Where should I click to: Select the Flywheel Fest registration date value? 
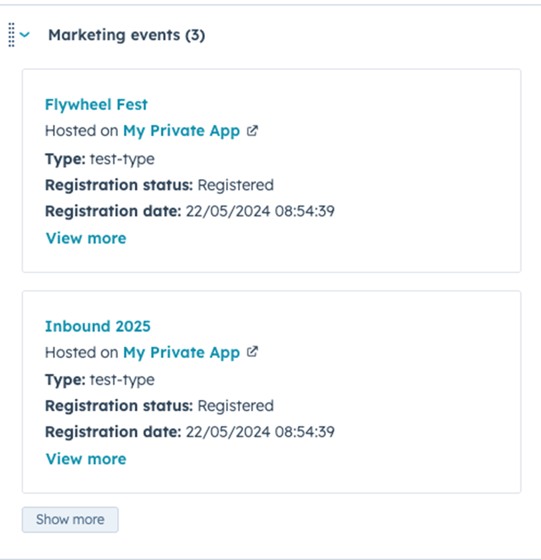260,211
